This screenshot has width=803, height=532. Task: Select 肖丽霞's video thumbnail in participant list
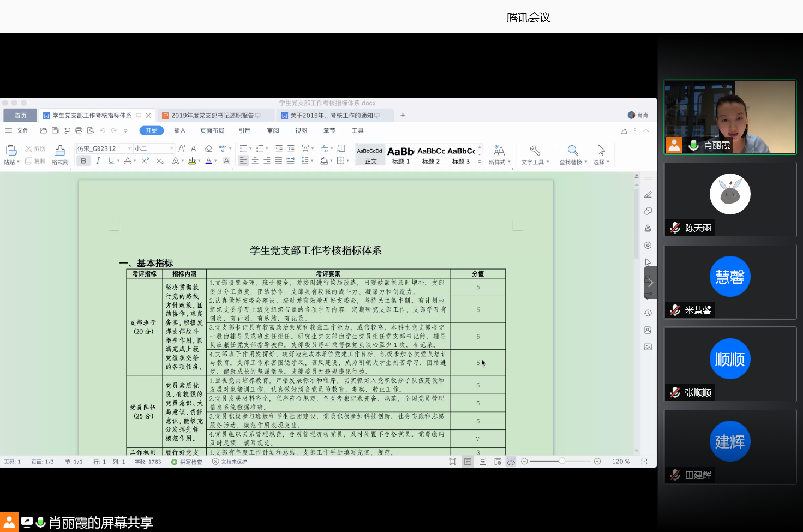[730, 117]
